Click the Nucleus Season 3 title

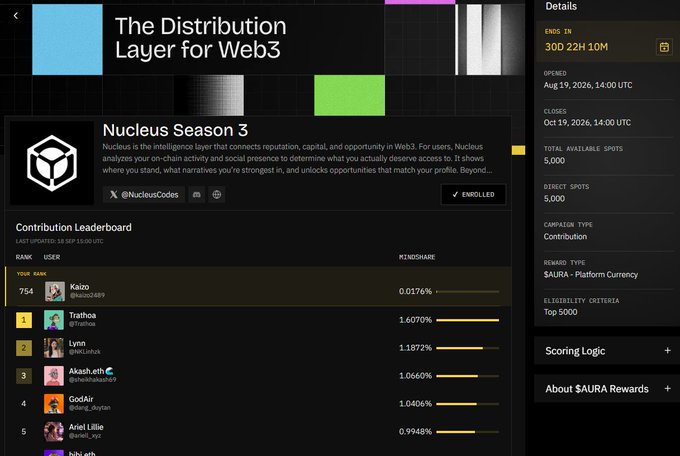[175, 130]
